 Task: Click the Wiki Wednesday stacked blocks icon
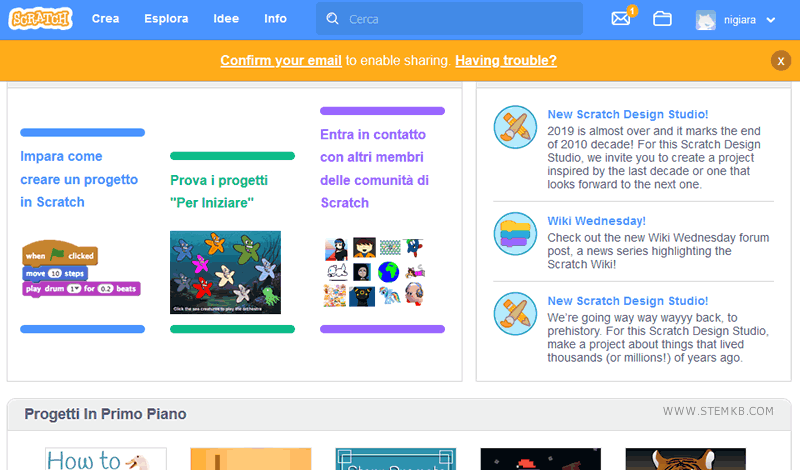tap(515, 234)
